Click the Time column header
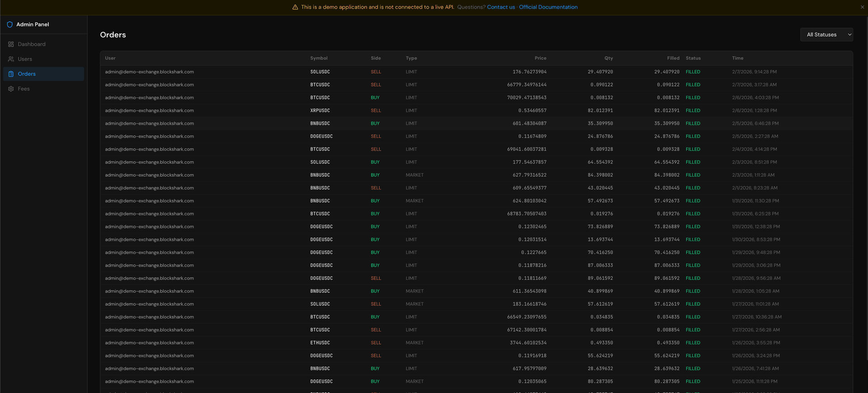 coord(737,58)
